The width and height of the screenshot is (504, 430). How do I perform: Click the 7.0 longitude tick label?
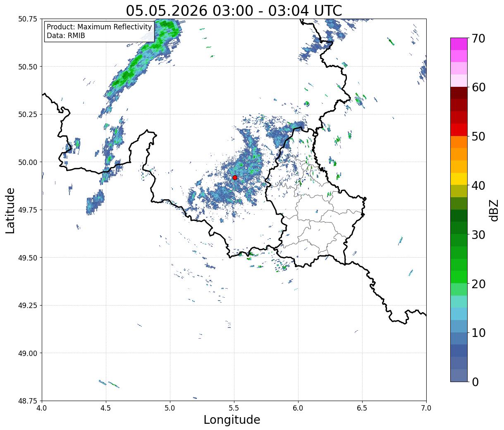point(426,408)
